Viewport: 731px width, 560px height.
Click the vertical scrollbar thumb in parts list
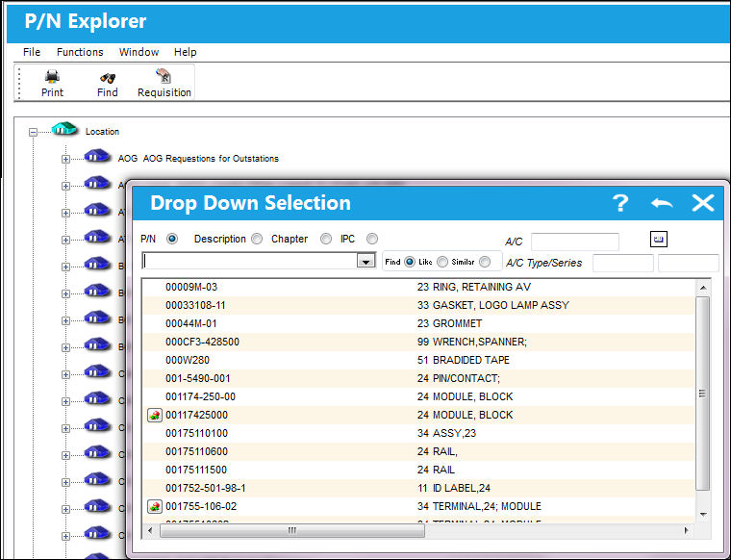pyautogui.click(x=702, y=394)
